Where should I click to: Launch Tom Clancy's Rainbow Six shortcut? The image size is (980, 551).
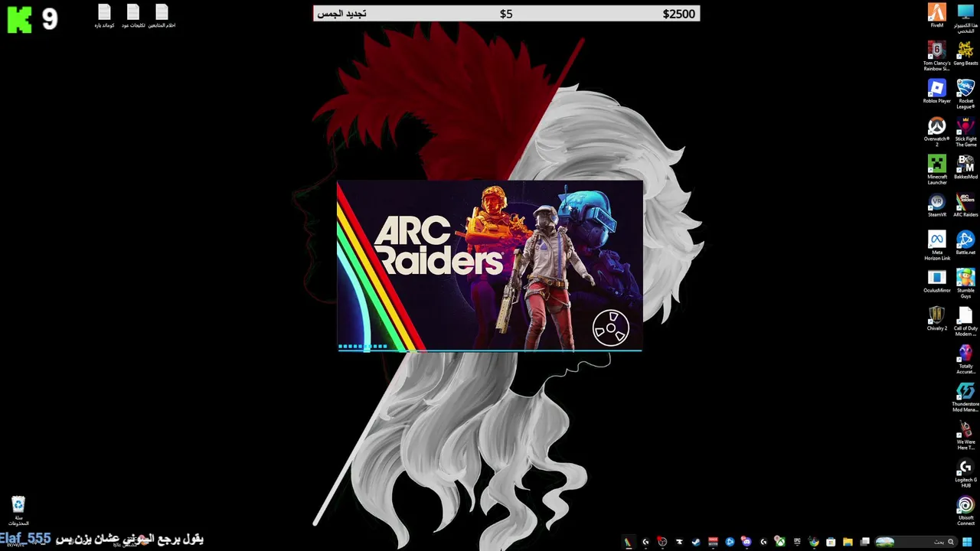pos(937,55)
